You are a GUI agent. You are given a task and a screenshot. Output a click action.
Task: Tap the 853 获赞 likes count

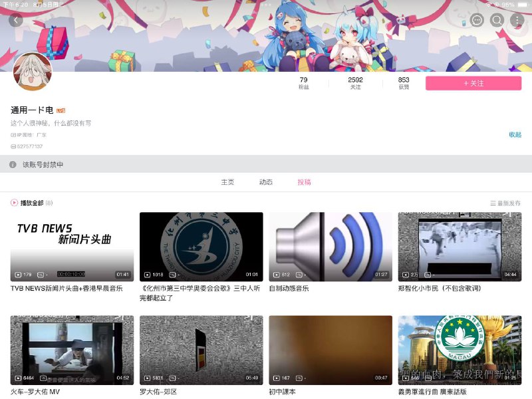[x=404, y=82]
